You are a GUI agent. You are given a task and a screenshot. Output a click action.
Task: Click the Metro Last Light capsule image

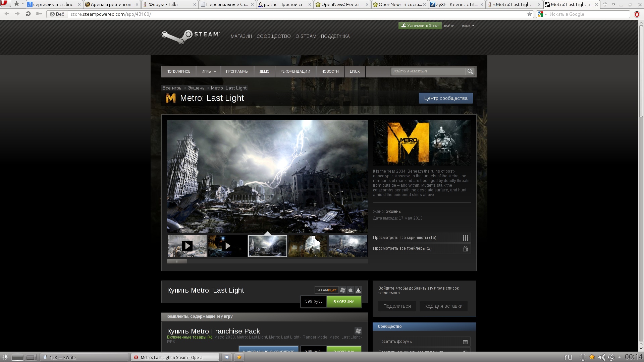(x=422, y=142)
